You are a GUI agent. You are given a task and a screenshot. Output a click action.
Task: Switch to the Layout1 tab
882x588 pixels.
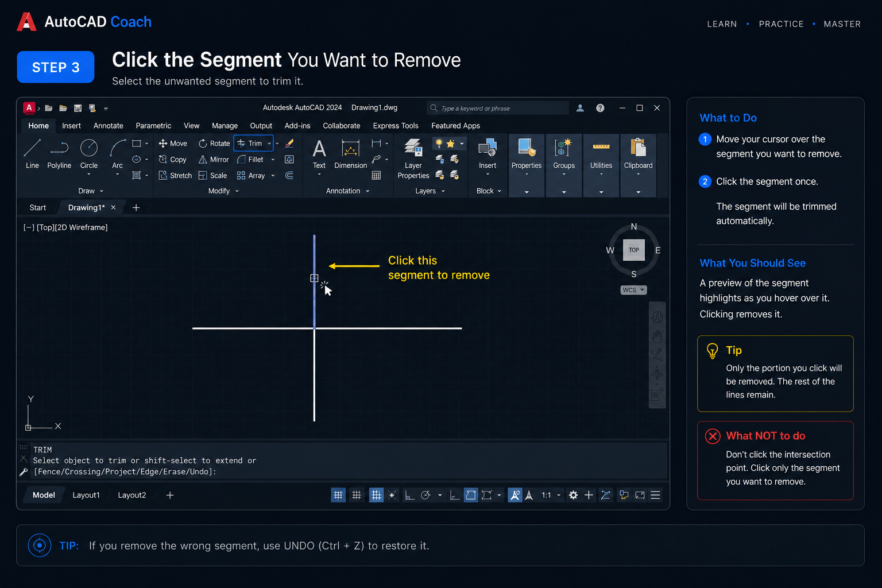coord(86,495)
